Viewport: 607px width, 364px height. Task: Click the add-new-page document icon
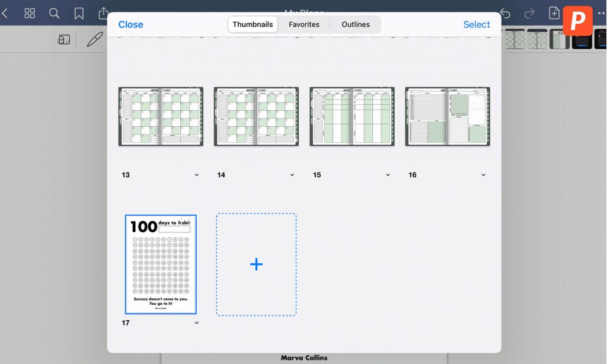(554, 12)
